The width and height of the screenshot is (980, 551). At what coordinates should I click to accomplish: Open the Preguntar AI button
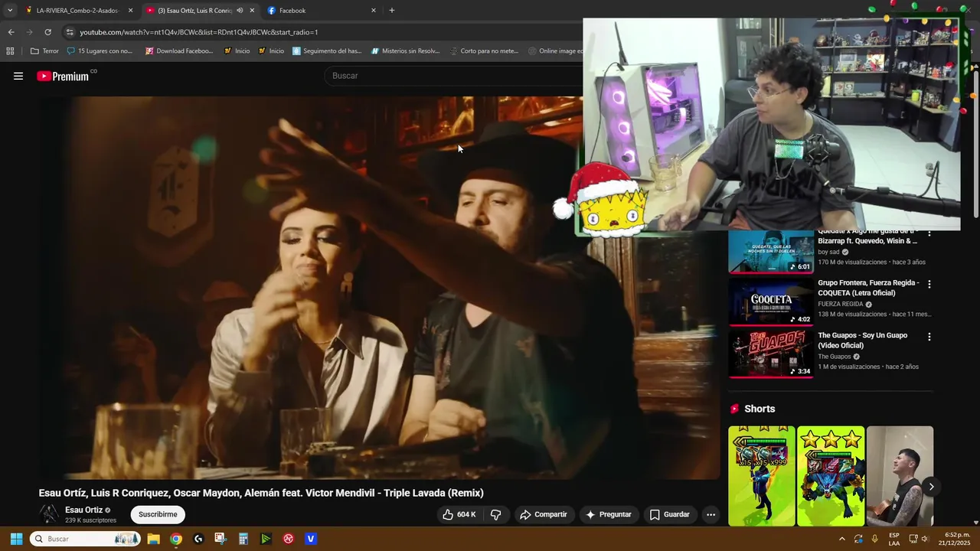tap(608, 514)
